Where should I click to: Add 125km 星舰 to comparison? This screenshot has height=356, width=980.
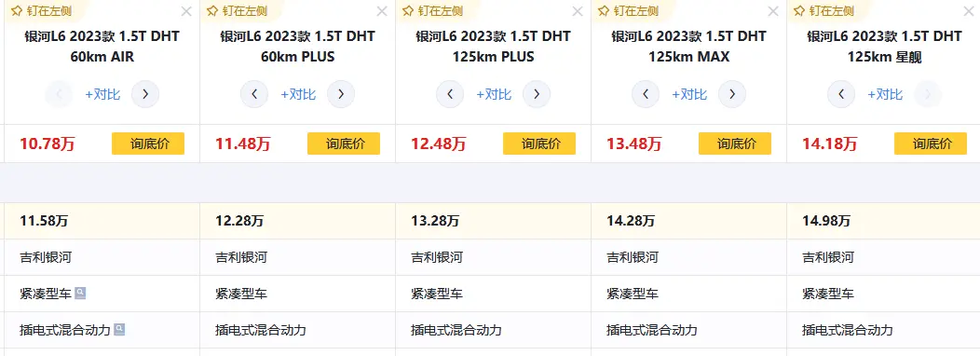coord(885,94)
